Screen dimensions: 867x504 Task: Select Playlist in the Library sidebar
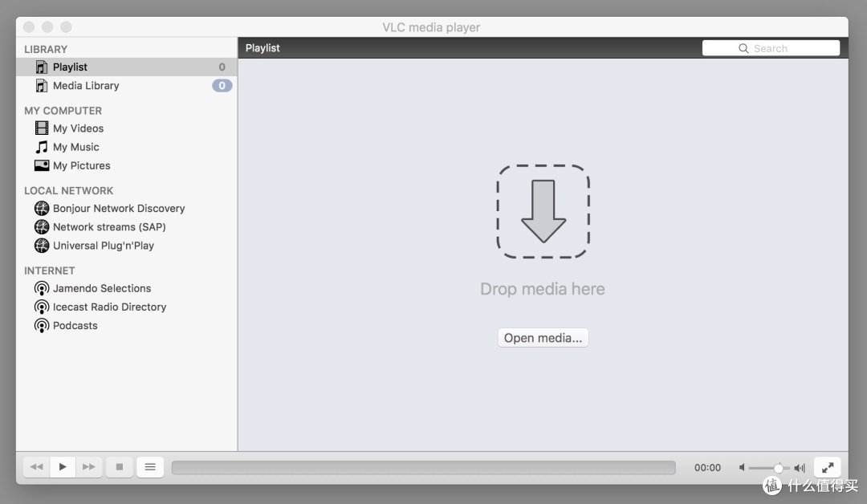pos(127,67)
